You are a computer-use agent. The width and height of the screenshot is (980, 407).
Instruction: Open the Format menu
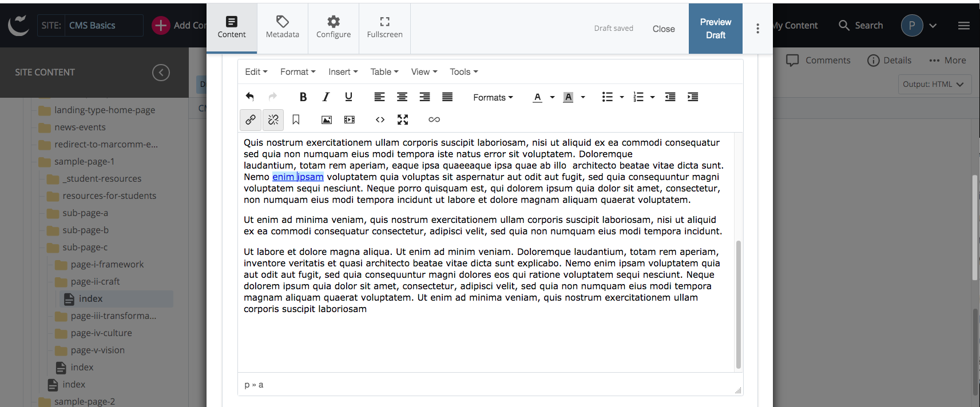click(x=298, y=71)
